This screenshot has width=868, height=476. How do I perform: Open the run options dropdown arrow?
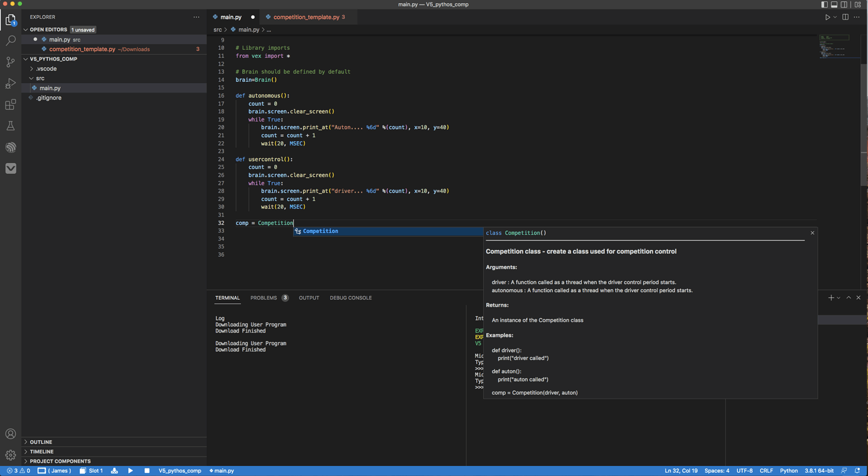click(835, 17)
